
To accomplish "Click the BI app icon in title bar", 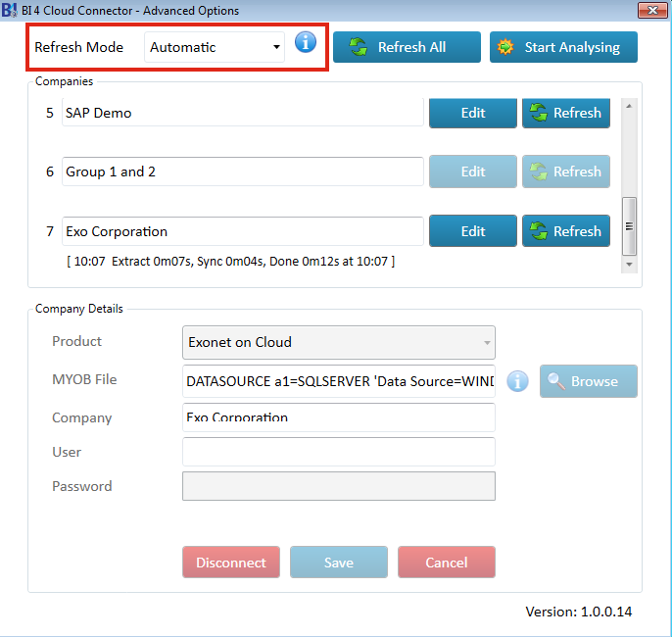I will [10, 10].
